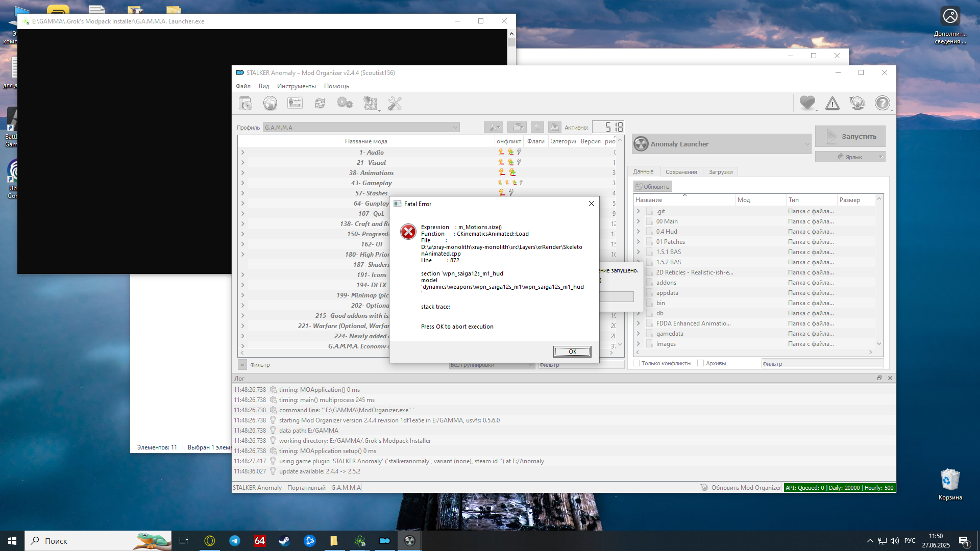Screen dimensions: 980x551
Task: Click the Refresh arrows toolbar icon
Action: [x=320, y=104]
